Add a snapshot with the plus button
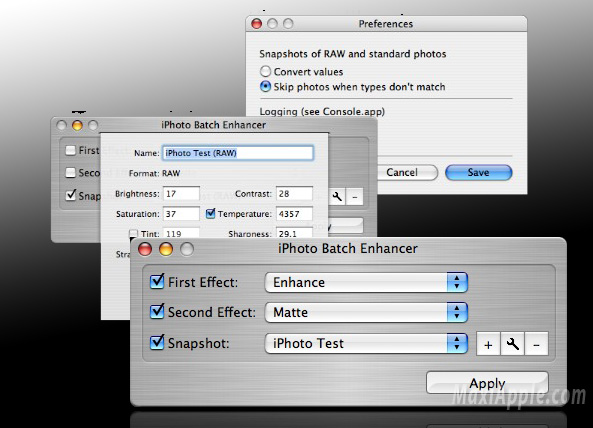The height and width of the screenshot is (428, 593). [488, 344]
